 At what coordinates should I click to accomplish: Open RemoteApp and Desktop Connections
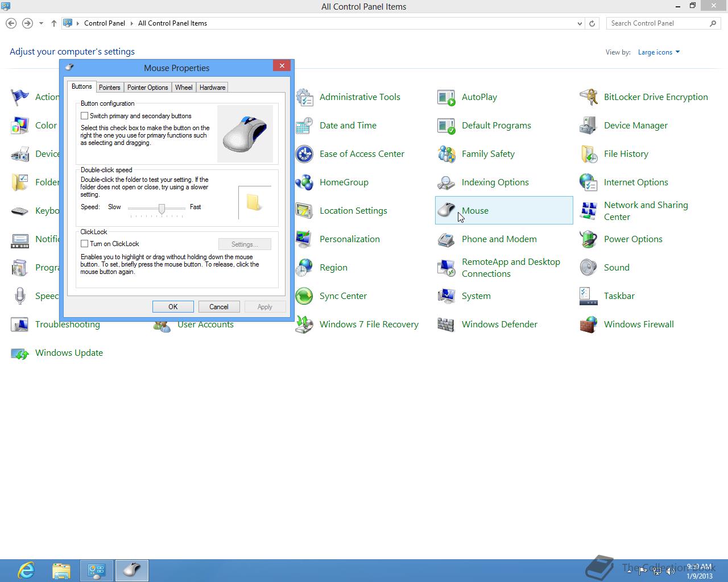point(511,268)
